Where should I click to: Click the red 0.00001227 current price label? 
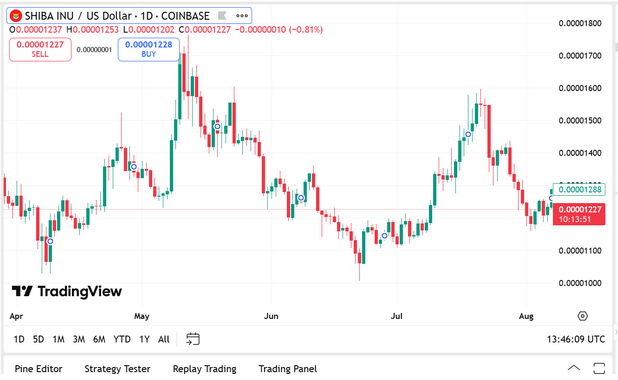[579, 214]
